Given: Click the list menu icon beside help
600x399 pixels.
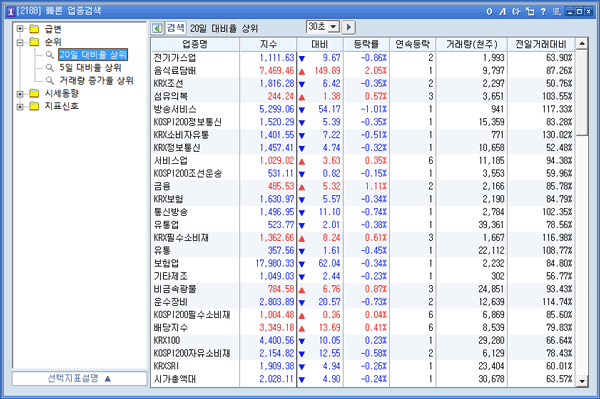Looking at the screenshot, I should 557,11.
